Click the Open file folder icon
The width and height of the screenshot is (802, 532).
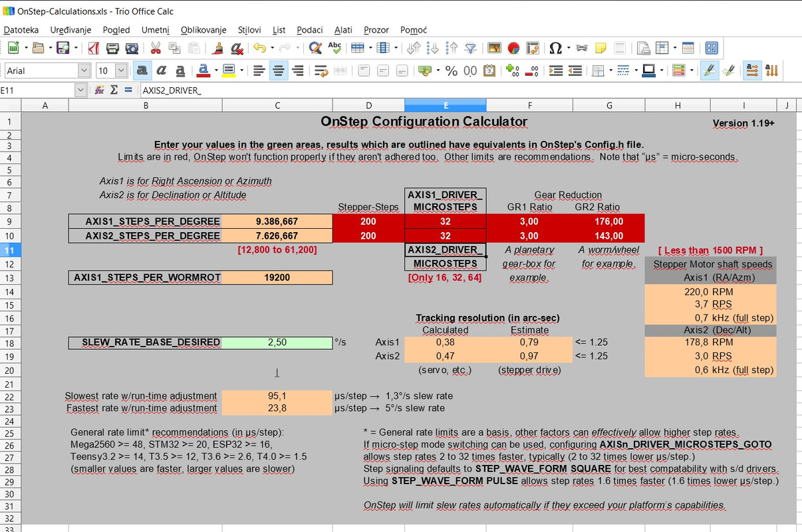[38, 48]
